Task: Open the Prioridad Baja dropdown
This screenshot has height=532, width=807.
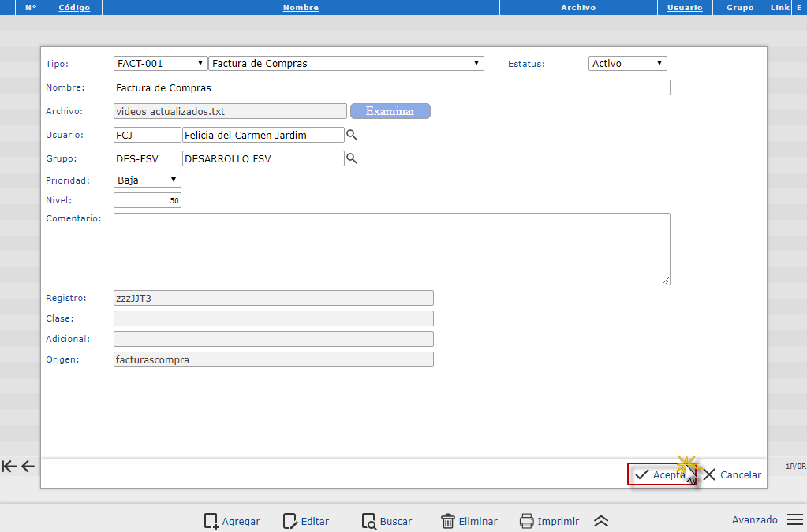Action: tap(148, 180)
